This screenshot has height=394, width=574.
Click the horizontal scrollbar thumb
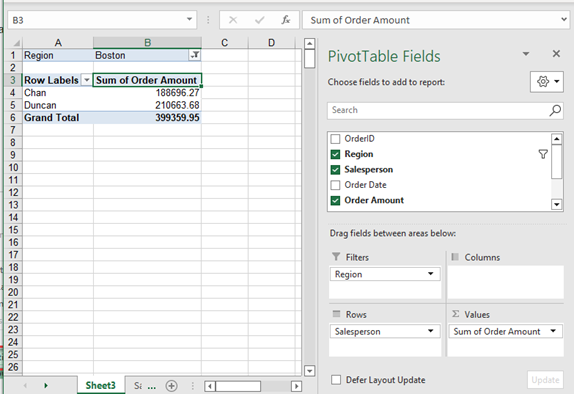(x=238, y=386)
